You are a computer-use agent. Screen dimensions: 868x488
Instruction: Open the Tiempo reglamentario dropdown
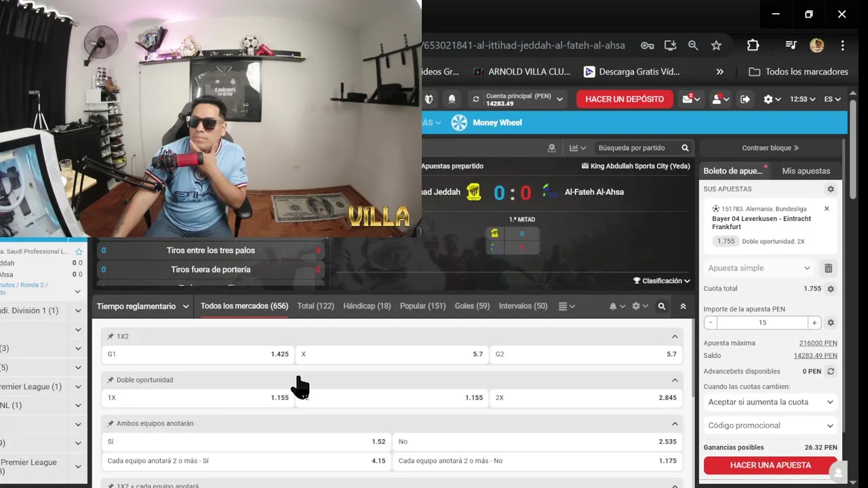142,306
